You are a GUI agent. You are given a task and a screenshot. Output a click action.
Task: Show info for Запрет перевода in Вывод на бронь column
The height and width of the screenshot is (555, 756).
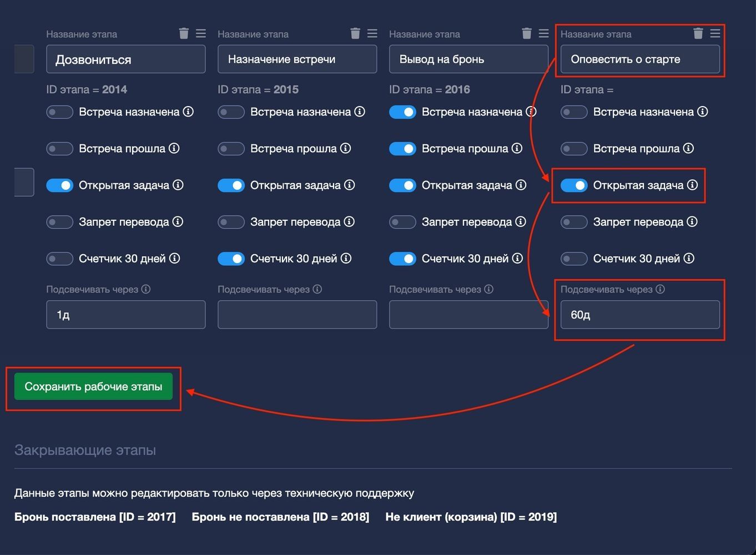pos(521,221)
